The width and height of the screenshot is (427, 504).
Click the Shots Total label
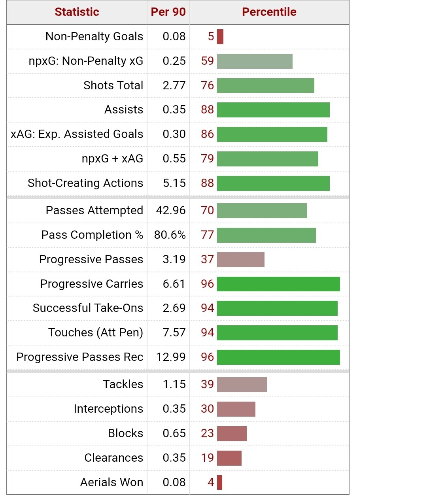click(113, 85)
